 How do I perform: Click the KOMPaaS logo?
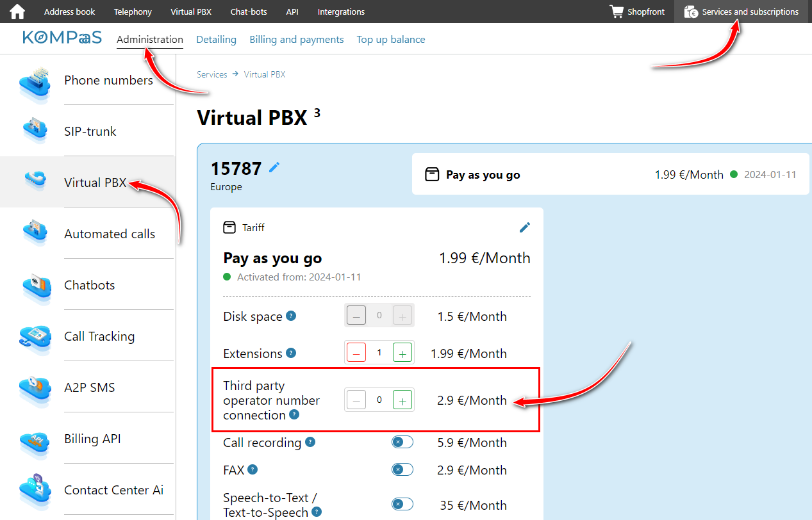62,38
